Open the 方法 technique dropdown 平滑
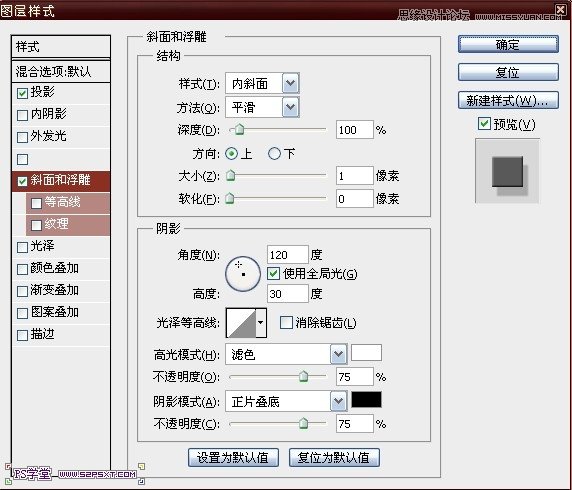The height and width of the screenshot is (490, 572). (262, 107)
